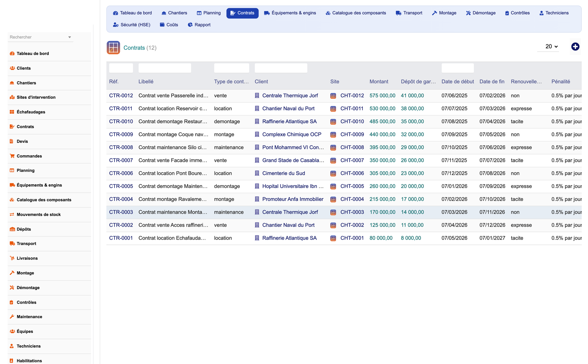Screen dimensions: 588x364
Task: Click the Réf. filter input field
Action: click(121, 68)
